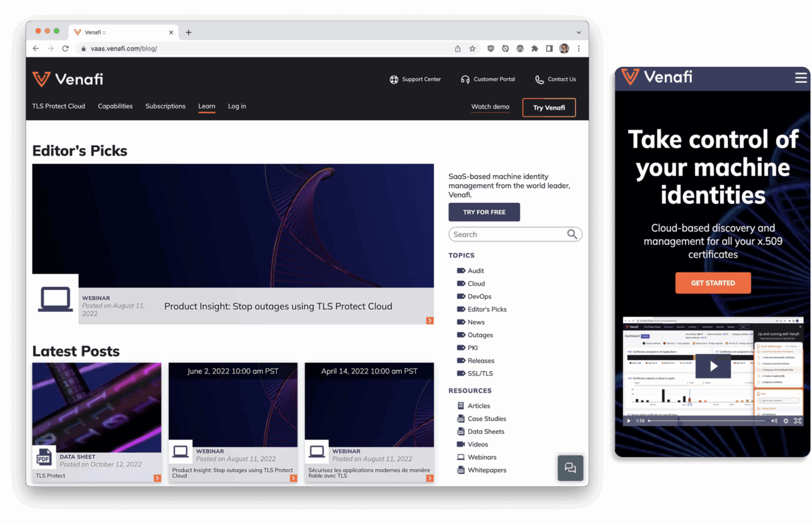Viewport: 812px width, 524px height.
Task: Select the Editor's Picks topic
Action: [481, 309]
